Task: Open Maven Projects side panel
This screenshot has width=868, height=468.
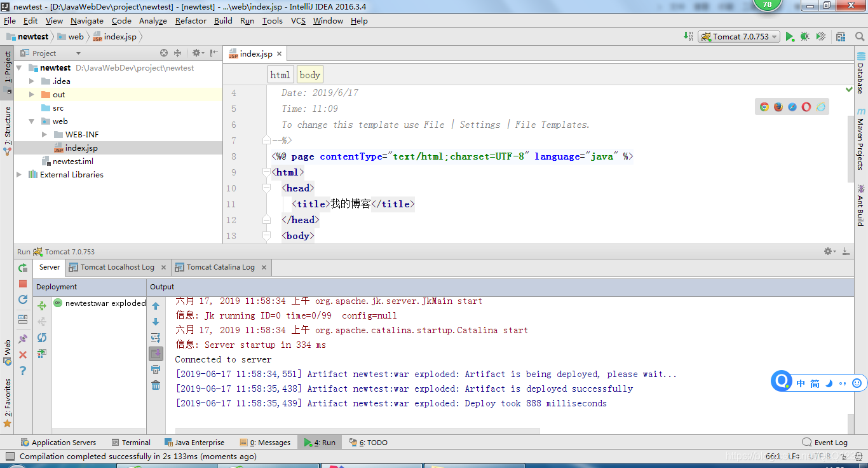Action: pos(860,139)
